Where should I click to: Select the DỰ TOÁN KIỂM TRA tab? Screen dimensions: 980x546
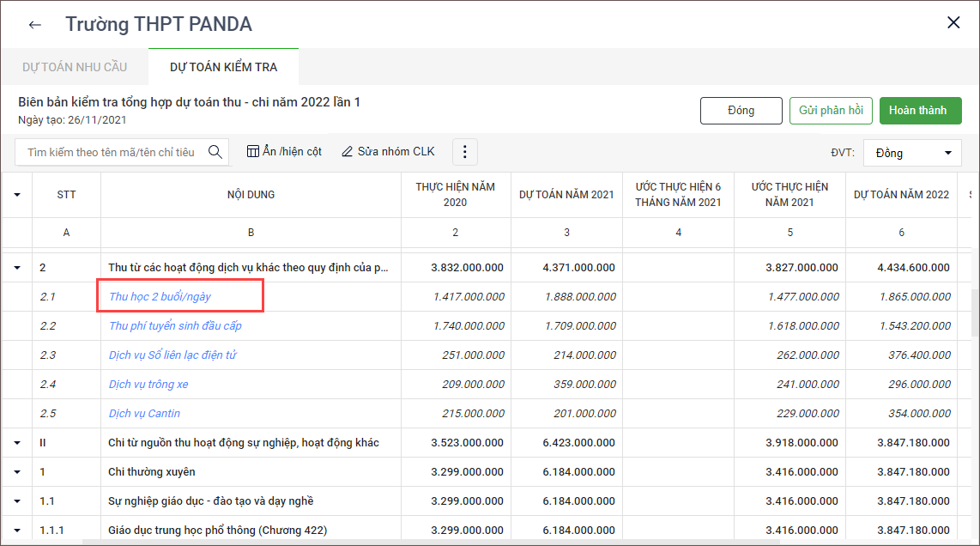pos(223,67)
